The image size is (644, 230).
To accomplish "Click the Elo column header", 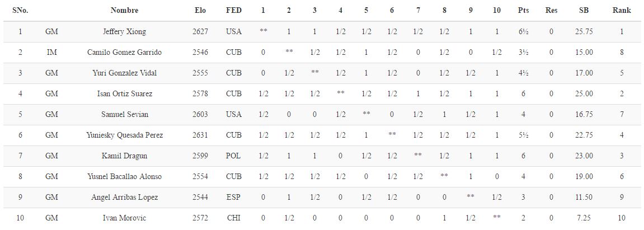I will click(x=200, y=11).
